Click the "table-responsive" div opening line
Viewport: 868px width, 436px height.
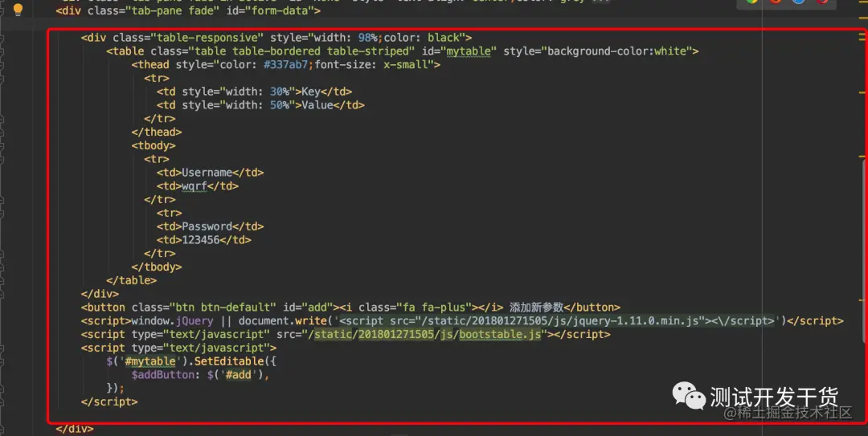tap(276, 38)
